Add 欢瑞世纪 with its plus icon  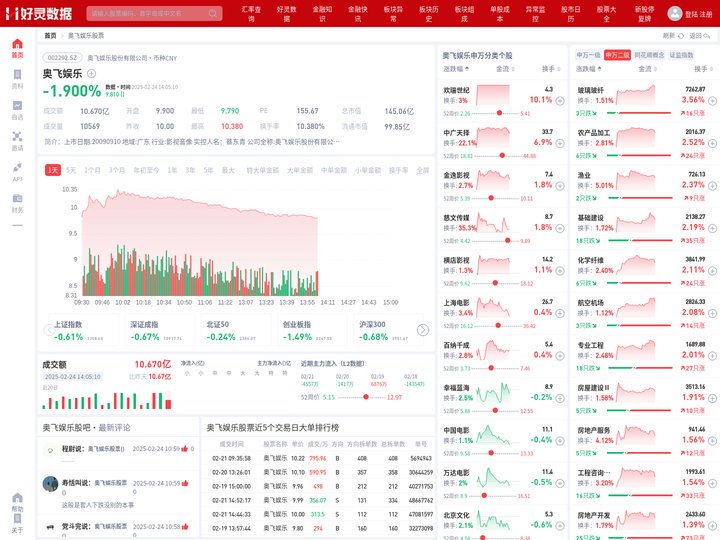(560, 101)
